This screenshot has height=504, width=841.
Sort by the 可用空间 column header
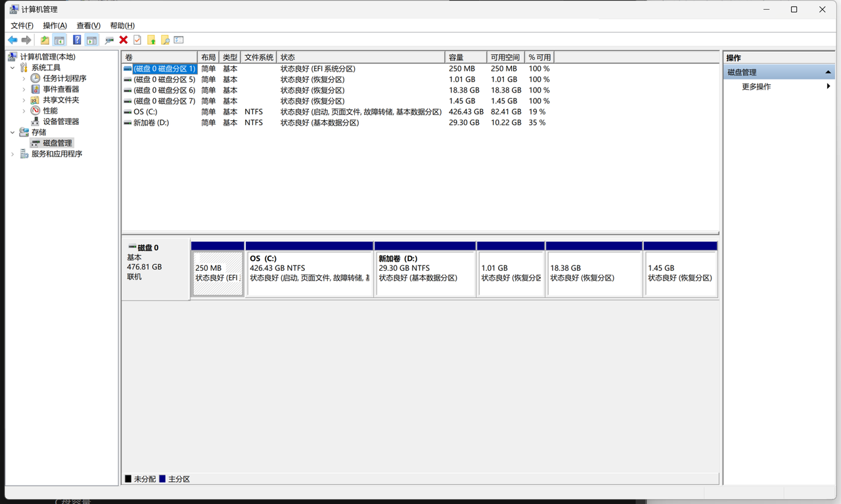[x=506, y=57]
